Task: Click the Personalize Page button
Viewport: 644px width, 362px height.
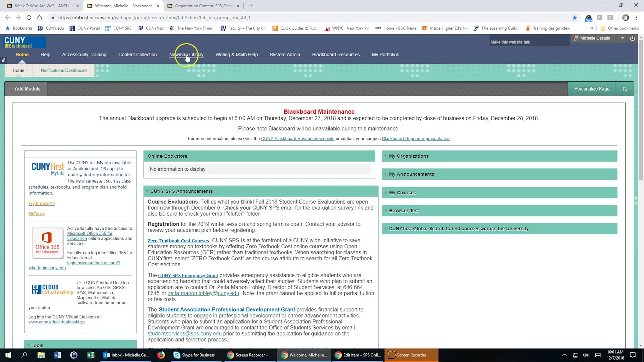Action: pyautogui.click(x=592, y=89)
